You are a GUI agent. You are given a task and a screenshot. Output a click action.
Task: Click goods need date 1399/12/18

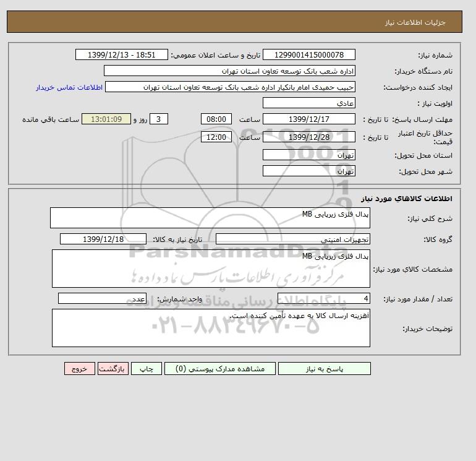coord(103,239)
